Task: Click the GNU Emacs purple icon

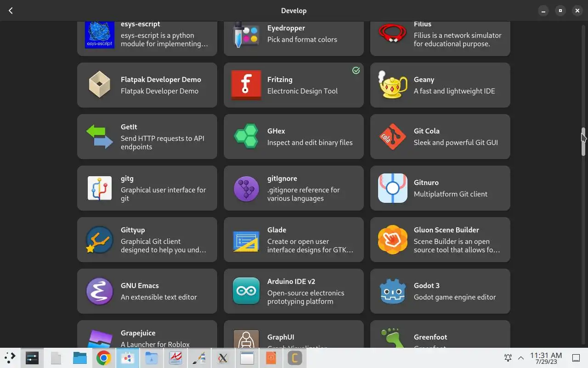Action: pos(100,291)
